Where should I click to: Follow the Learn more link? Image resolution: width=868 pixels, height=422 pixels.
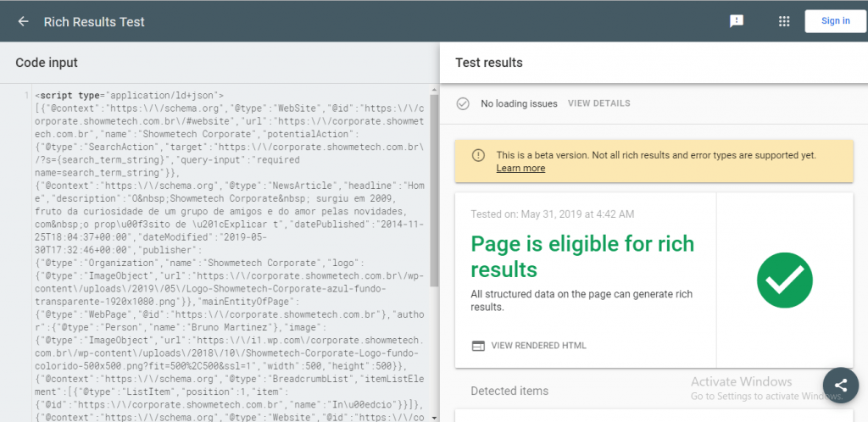pos(520,168)
